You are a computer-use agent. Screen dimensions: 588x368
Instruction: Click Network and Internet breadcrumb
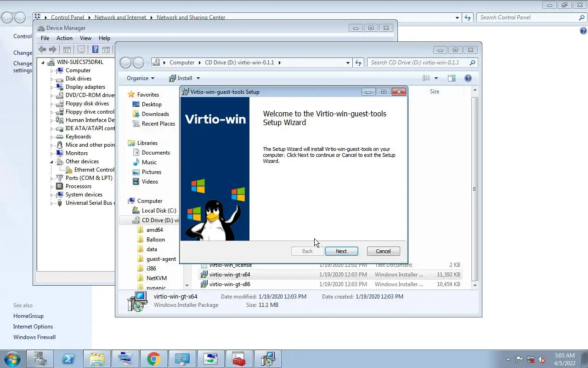[120, 17]
